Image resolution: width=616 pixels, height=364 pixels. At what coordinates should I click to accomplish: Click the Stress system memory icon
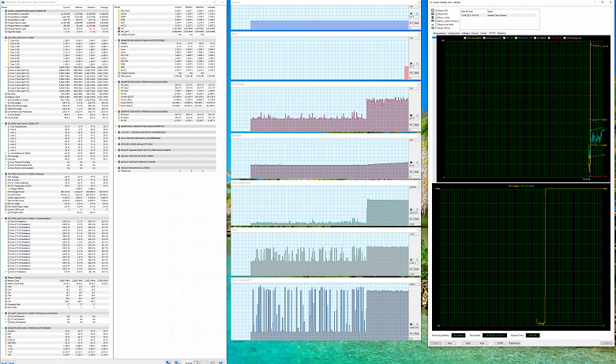433,21
